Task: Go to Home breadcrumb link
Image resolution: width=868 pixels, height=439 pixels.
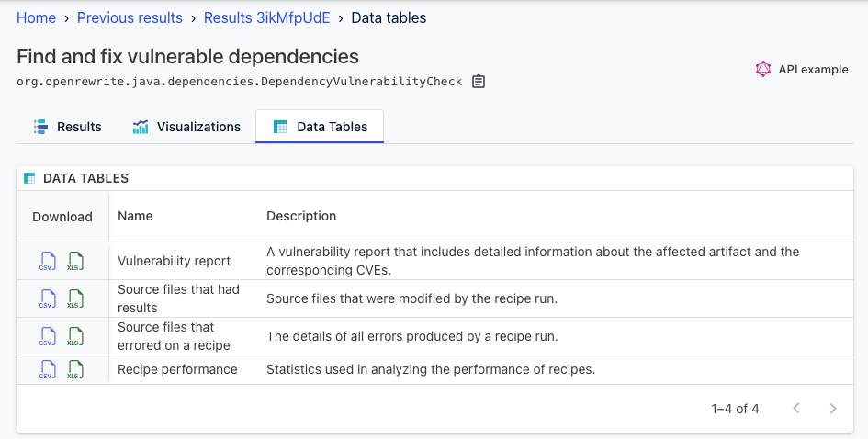Action: (x=36, y=17)
